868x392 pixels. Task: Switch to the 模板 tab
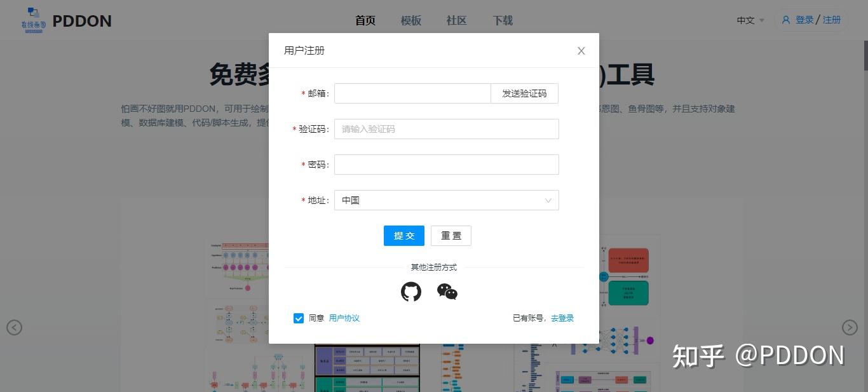[x=410, y=20]
